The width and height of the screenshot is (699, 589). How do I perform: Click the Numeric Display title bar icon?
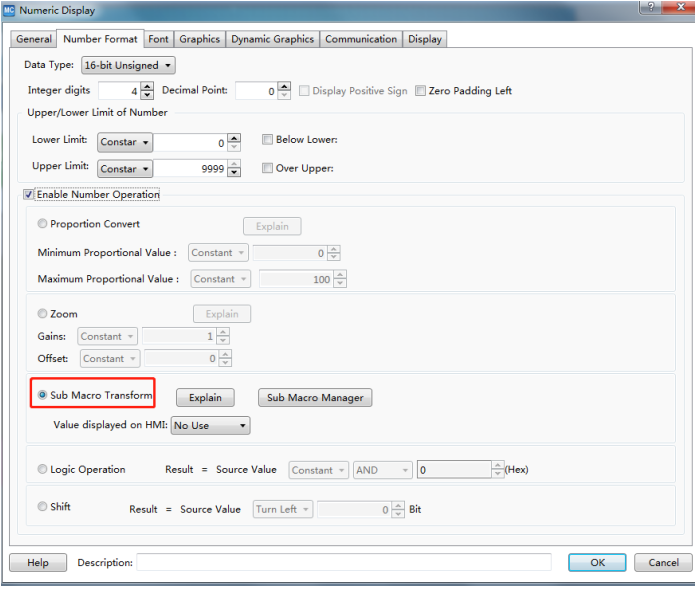[11, 11]
